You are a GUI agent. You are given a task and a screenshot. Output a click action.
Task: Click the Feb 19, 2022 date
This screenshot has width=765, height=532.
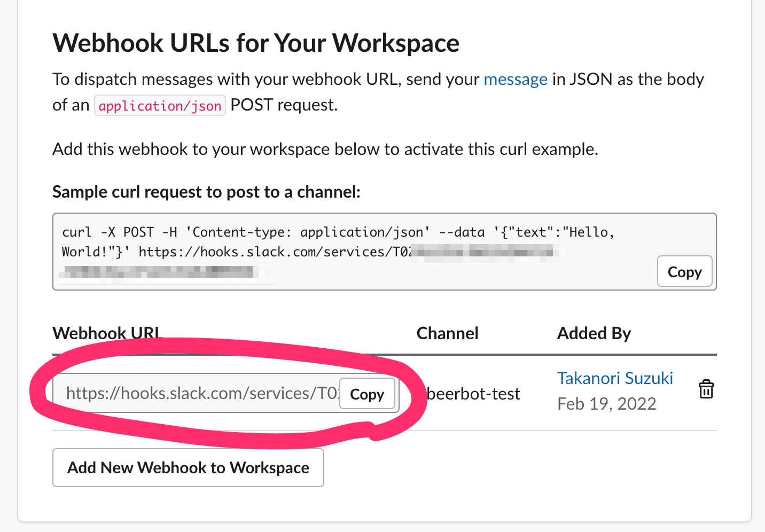(x=606, y=404)
